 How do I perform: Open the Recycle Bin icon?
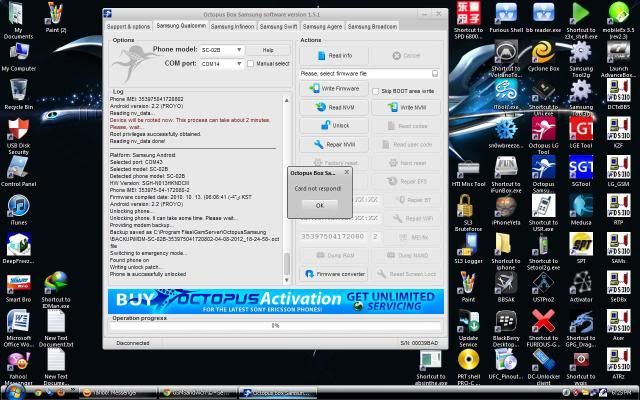click(19, 95)
